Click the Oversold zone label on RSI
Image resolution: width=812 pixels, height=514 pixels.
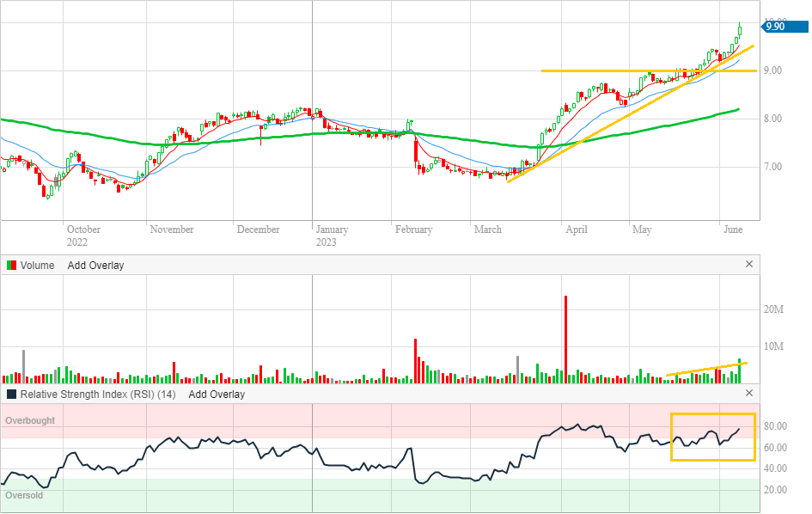(x=23, y=495)
